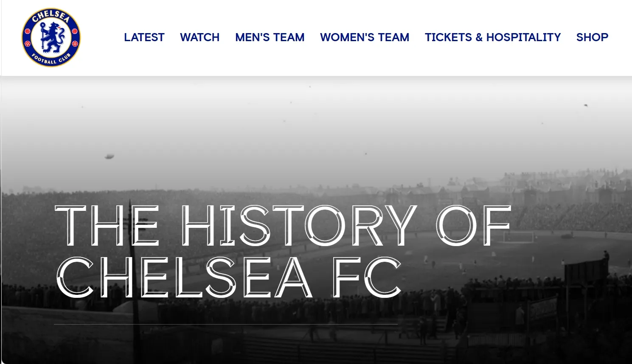Click the thin divider line below headline
The height and width of the screenshot is (364, 632).
[226, 324]
